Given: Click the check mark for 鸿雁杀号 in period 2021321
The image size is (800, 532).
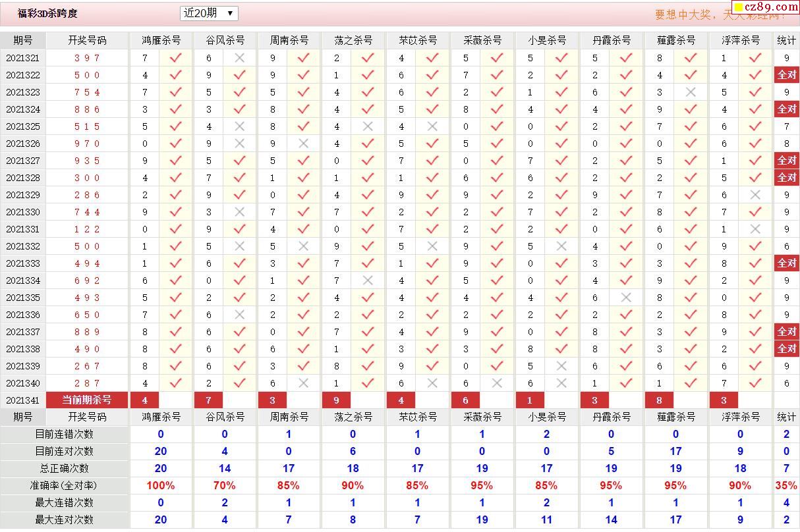Looking at the screenshot, I should [x=175, y=58].
